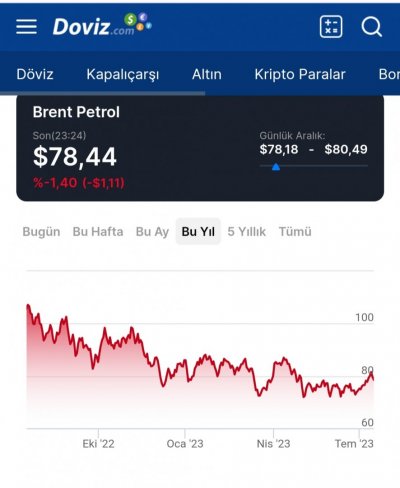Click the Oca '23 axis marker
The height and width of the screenshot is (488, 400).
(185, 444)
